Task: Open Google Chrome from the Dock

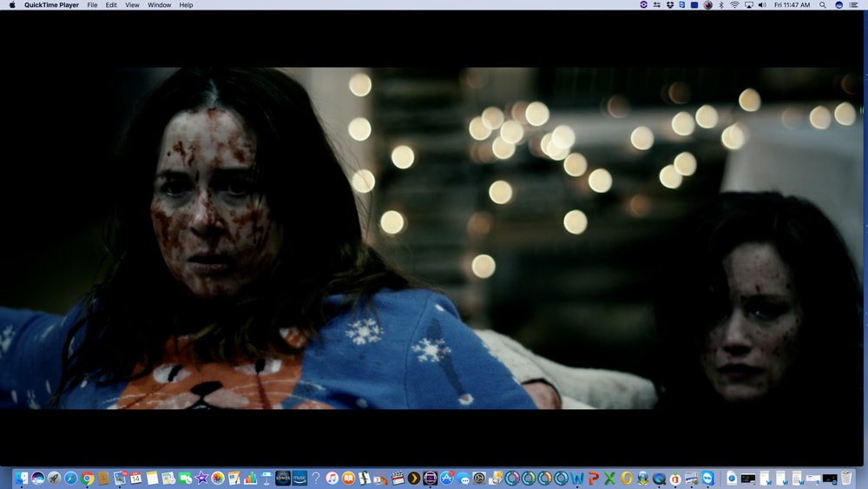Action: pos(88,478)
